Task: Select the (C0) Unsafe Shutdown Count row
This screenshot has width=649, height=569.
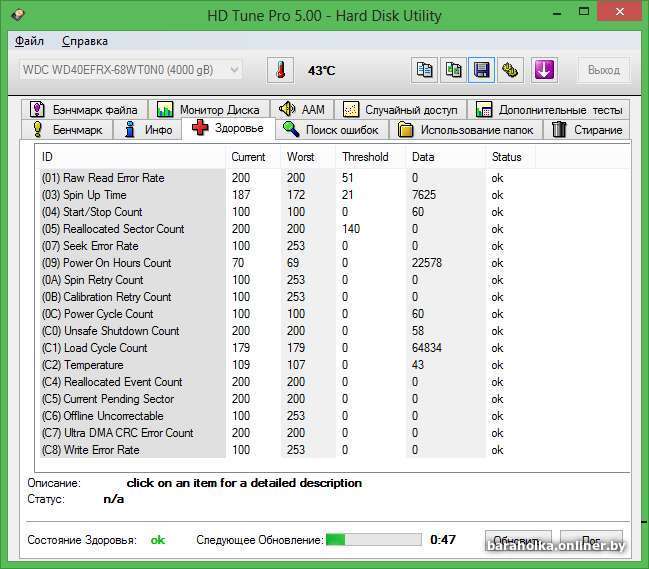Action: point(287,331)
